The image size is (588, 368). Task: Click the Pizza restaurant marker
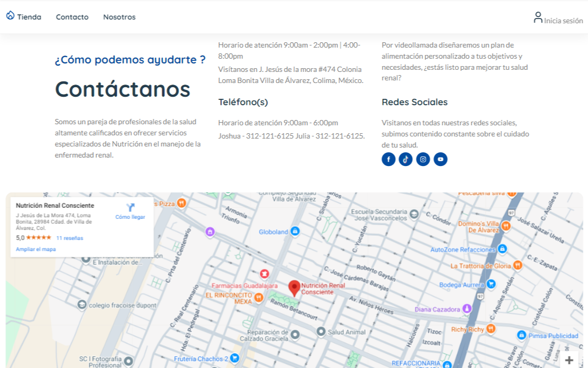182,203
